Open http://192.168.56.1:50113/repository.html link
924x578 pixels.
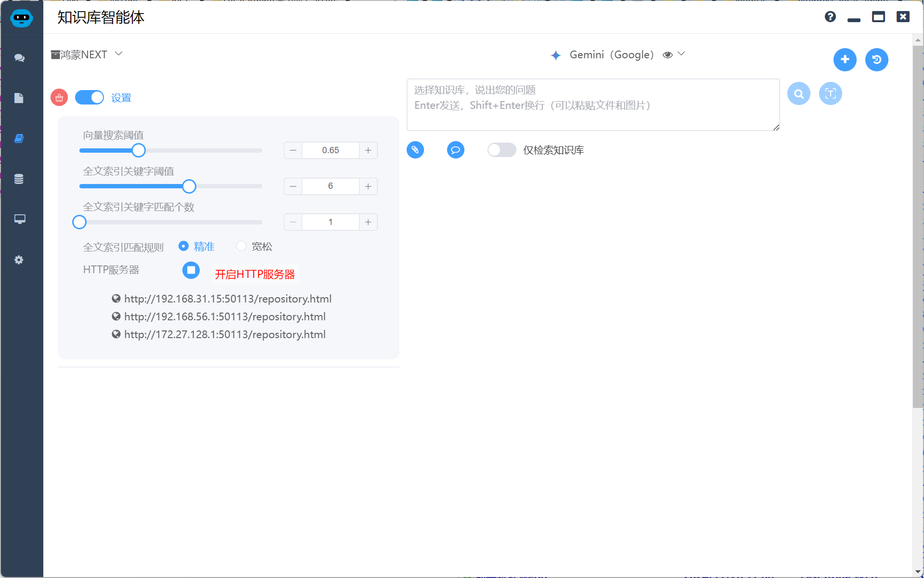pyautogui.click(x=225, y=316)
